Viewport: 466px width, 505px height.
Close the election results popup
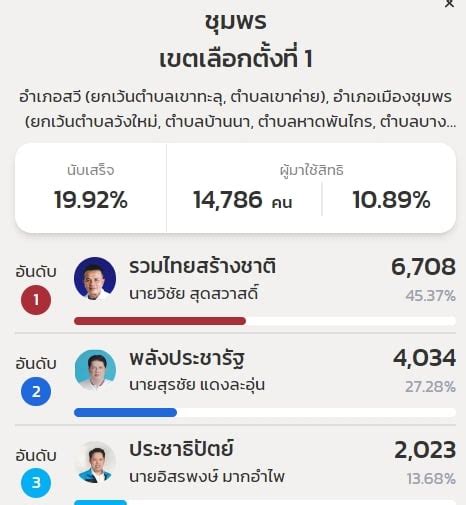point(449,3)
